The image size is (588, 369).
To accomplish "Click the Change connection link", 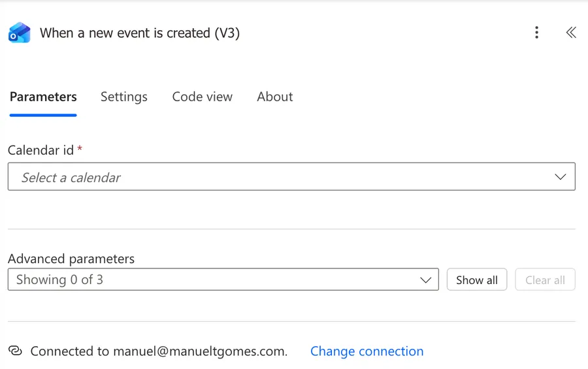I will (x=367, y=351).
